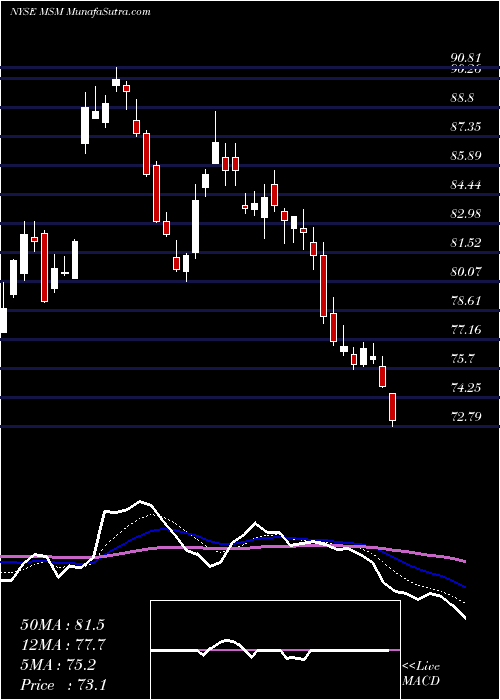Select the 88.8 price level label

click(x=462, y=98)
